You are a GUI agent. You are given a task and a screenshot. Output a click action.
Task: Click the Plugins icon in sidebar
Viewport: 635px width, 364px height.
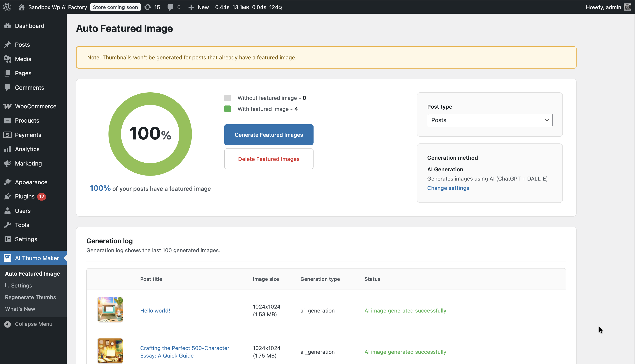8,197
